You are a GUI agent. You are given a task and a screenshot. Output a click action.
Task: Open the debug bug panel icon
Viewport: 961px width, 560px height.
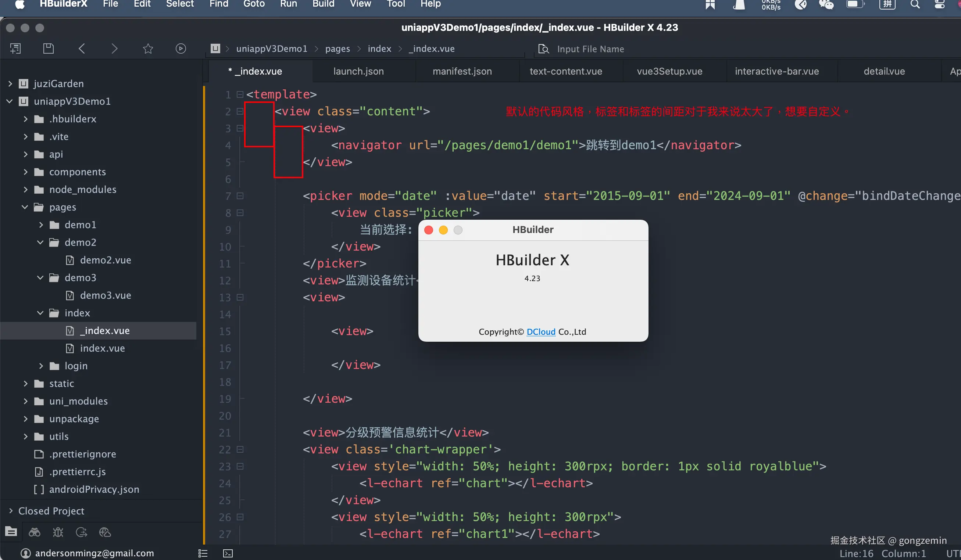click(x=58, y=532)
